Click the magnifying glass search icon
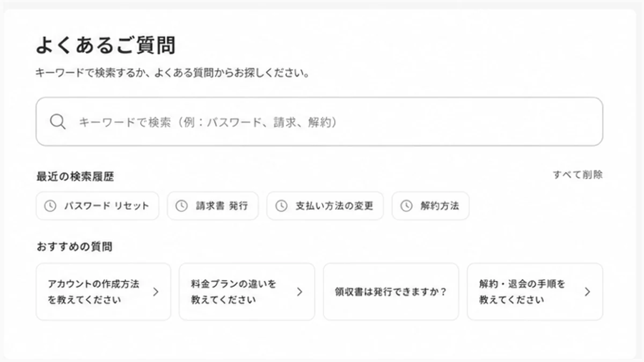 (57, 122)
